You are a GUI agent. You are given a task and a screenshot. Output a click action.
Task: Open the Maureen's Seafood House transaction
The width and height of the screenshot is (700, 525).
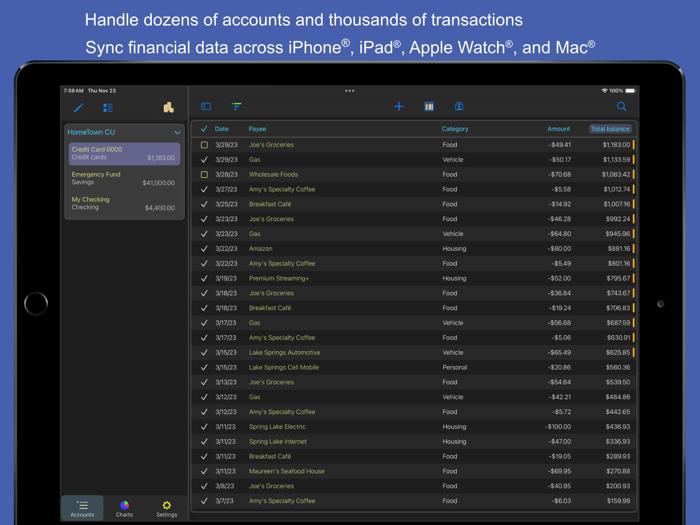(413, 471)
